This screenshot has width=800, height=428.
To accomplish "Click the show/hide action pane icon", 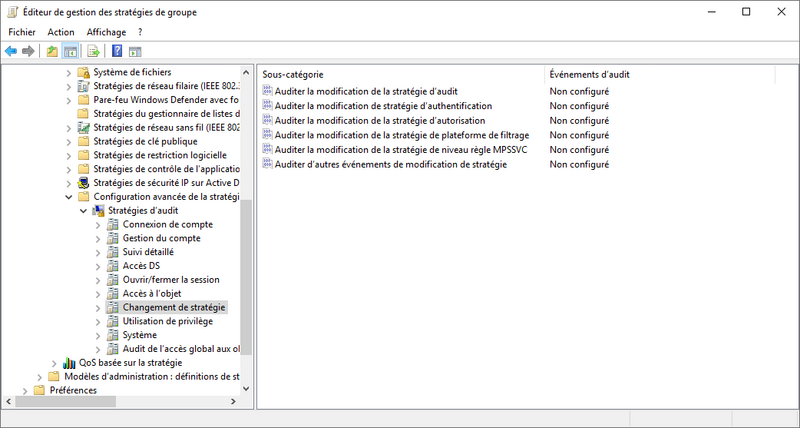I will tap(135, 51).
